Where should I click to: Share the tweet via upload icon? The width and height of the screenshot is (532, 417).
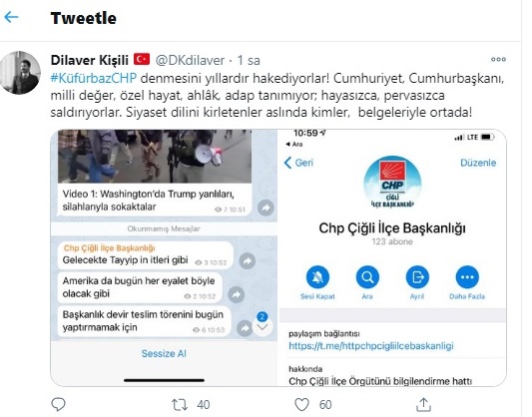[424, 404]
